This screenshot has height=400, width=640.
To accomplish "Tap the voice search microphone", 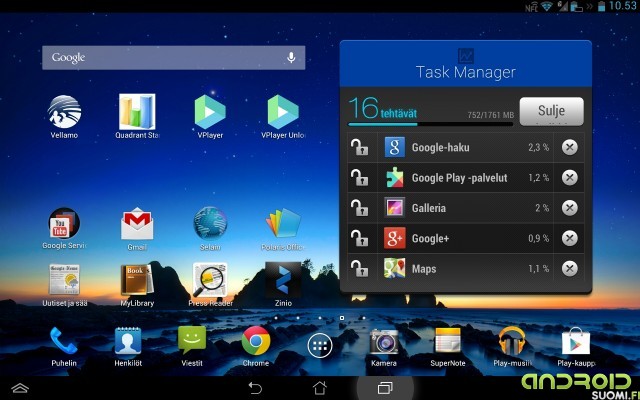I will [x=291, y=58].
